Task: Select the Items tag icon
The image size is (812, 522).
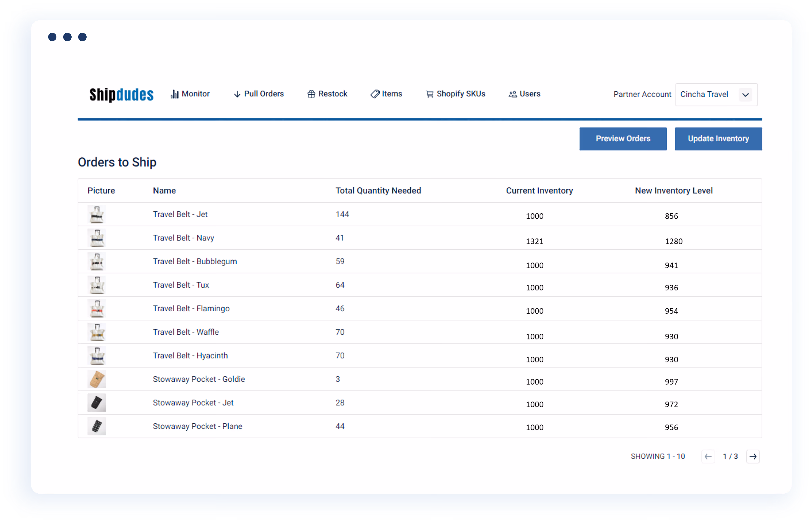Action: [374, 94]
